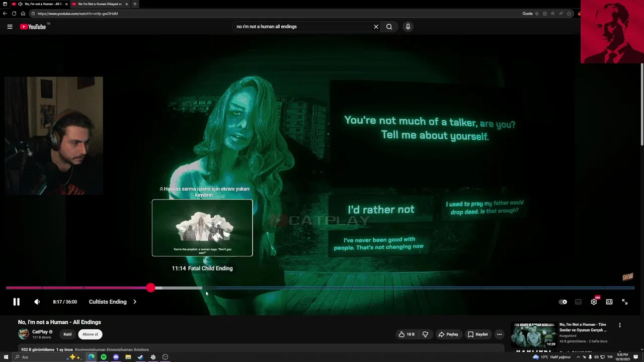Open Discord from the taskbar
Screen dimensions: 644x362
point(116,357)
